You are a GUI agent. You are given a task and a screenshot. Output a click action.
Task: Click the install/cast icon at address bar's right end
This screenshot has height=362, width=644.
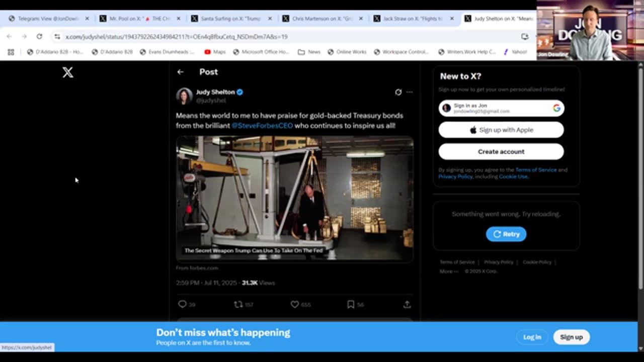pos(525,36)
